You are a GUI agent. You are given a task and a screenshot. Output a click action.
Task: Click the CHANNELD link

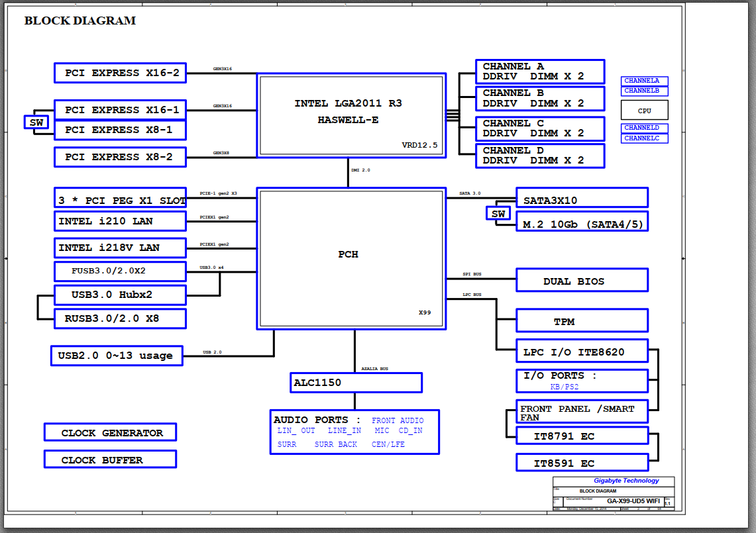644,128
